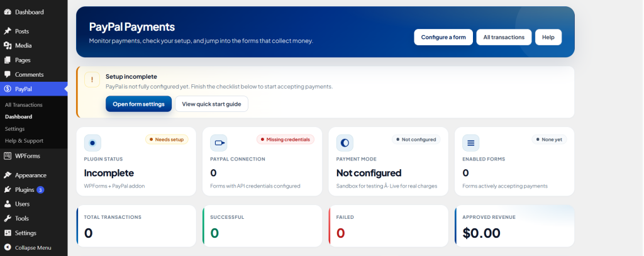
Task: Click the Plugins plug icon
Action: pyautogui.click(x=8, y=189)
